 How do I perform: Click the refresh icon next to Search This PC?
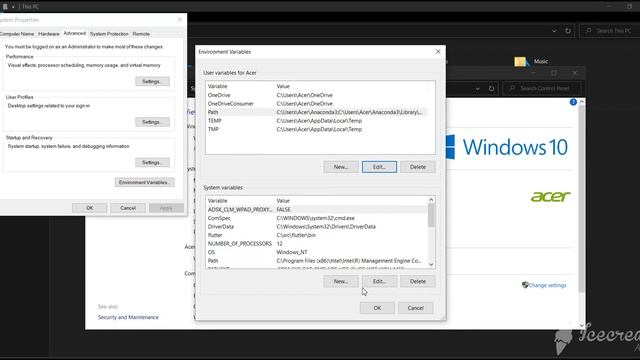click(568, 31)
